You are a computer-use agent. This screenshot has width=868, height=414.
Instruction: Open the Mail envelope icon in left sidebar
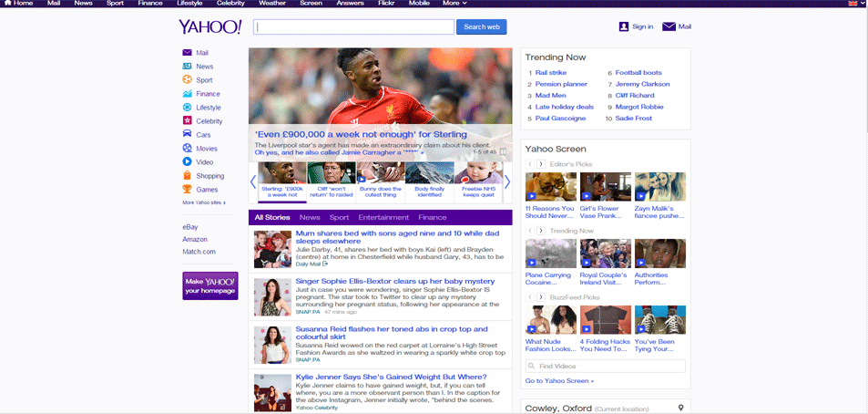click(187, 53)
